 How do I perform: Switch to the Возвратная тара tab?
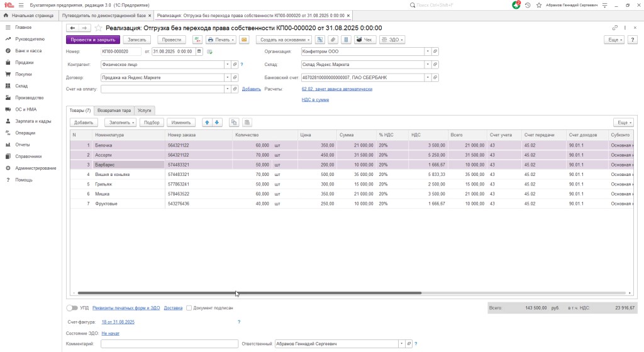[x=114, y=110]
